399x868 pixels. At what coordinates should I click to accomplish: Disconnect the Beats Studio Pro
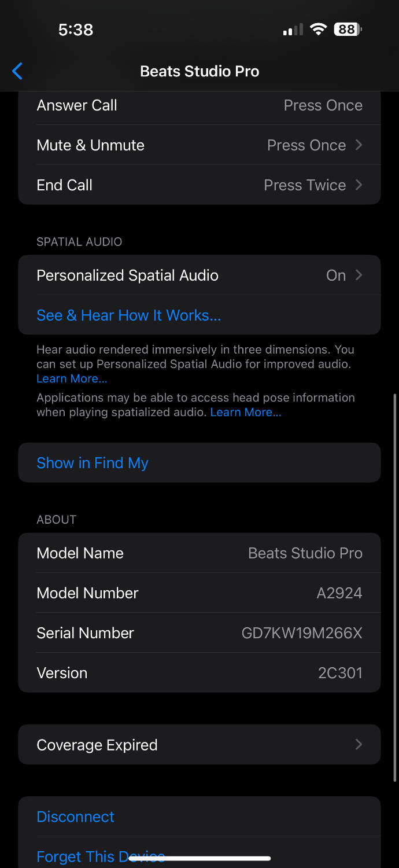pyautogui.click(x=199, y=816)
